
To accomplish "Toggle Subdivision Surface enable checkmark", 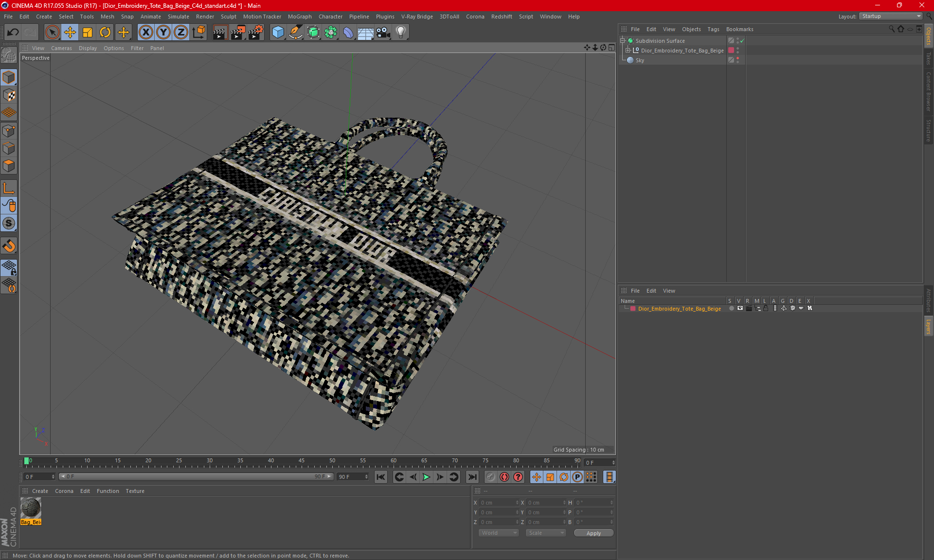I will [x=742, y=41].
